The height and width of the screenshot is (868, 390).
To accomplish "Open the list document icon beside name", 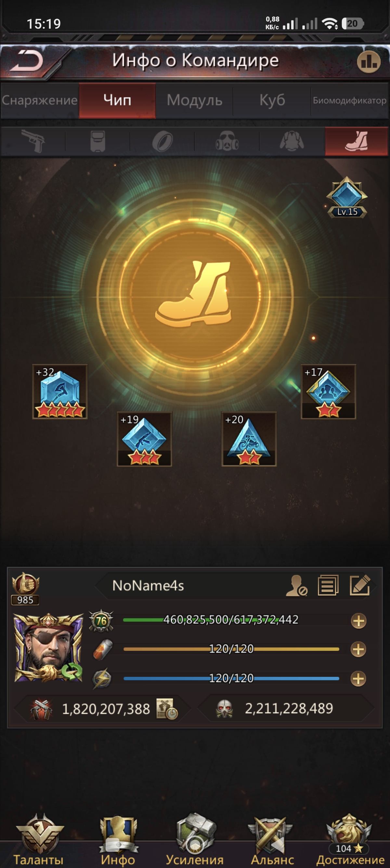I will point(328,585).
